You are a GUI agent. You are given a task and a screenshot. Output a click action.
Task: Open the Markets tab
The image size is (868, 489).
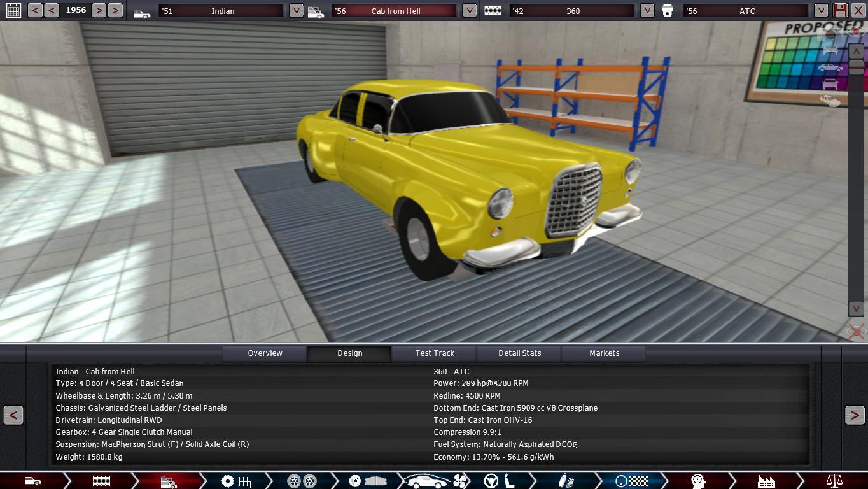[604, 353]
